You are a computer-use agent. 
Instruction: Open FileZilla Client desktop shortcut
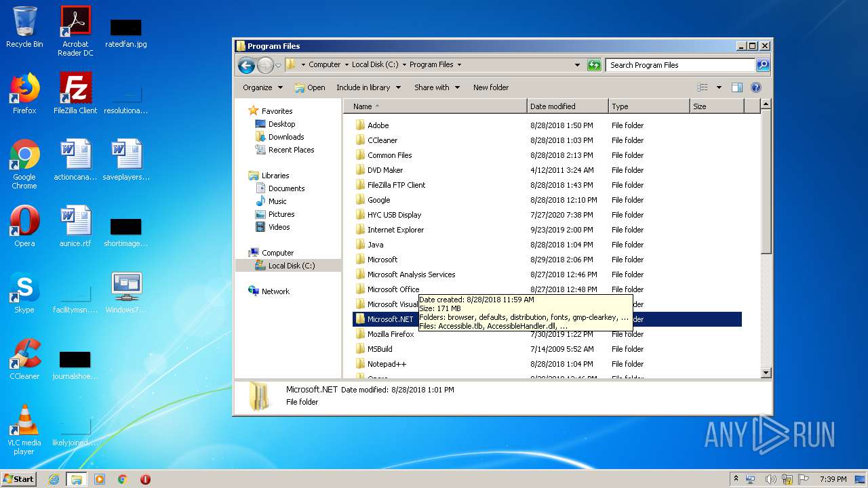click(x=75, y=93)
